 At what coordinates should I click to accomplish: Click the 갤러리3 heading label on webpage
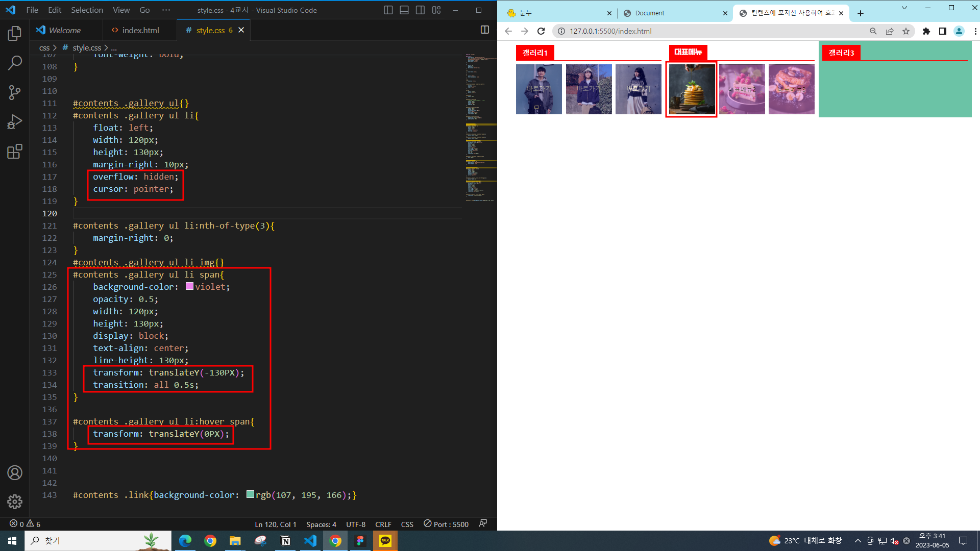click(x=841, y=53)
